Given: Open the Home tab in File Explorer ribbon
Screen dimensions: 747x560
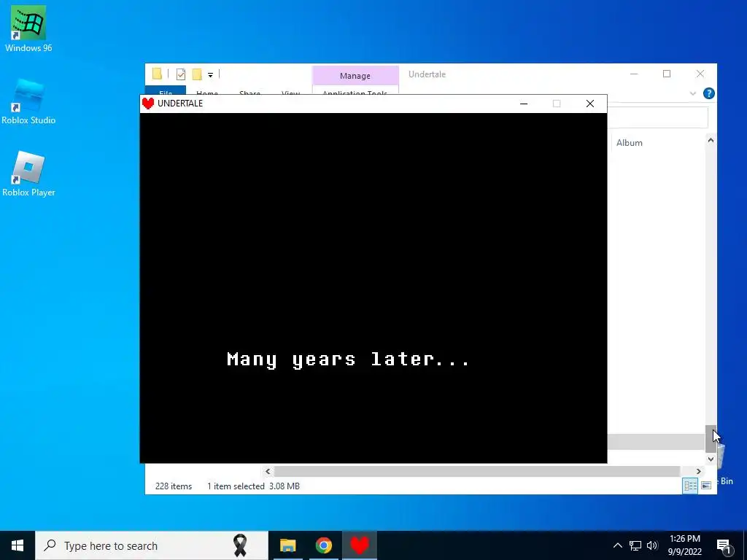Looking at the screenshot, I should point(206,91).
